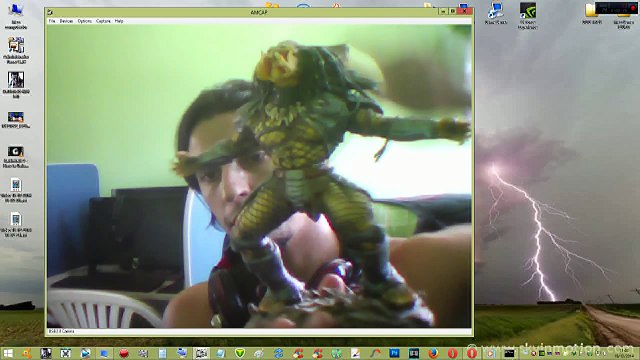Image resolution: width=640 pixels, height=360 pixels.
Task: Open the orange media player taskbar icon
Action: pyautogui.click(x=491, y=353)
